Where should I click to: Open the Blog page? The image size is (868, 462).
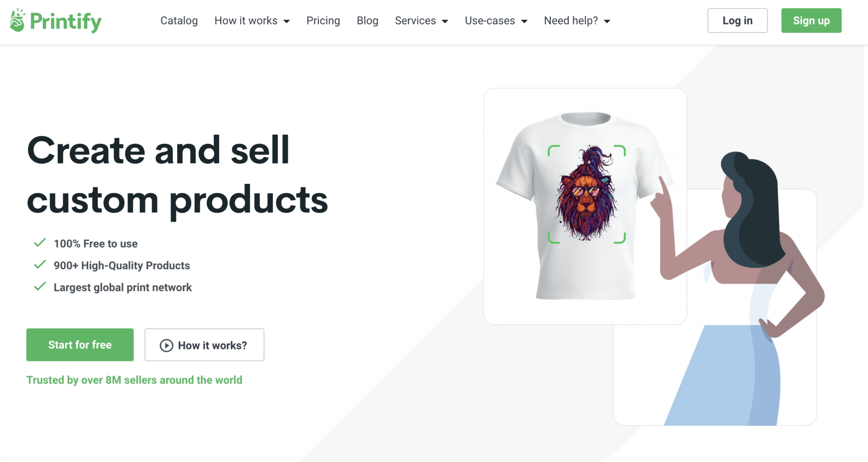click(x=367, y=21)
